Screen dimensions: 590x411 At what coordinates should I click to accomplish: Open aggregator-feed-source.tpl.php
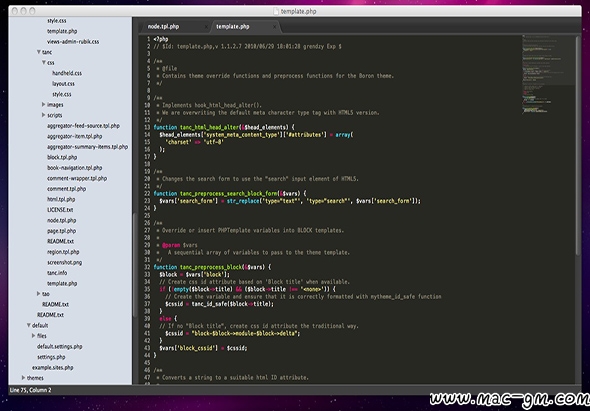[83, 126]
